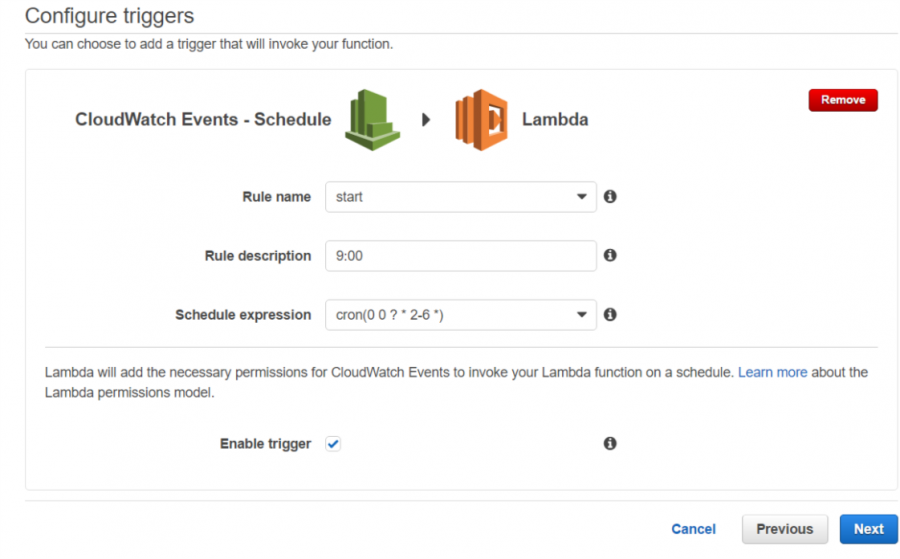
Task: Click the green CloudWatch Events icon
Action: pyautogui.click(x=372, y=120)
